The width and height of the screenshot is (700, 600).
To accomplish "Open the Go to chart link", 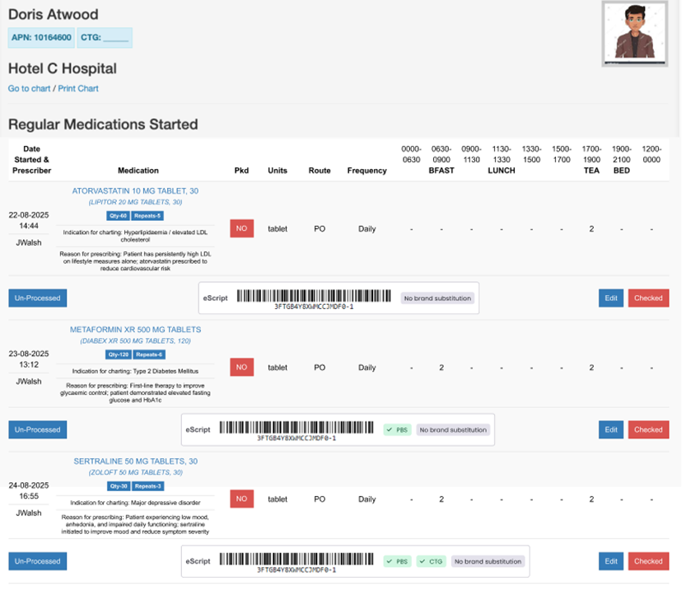I will click(x=29, y=88).
